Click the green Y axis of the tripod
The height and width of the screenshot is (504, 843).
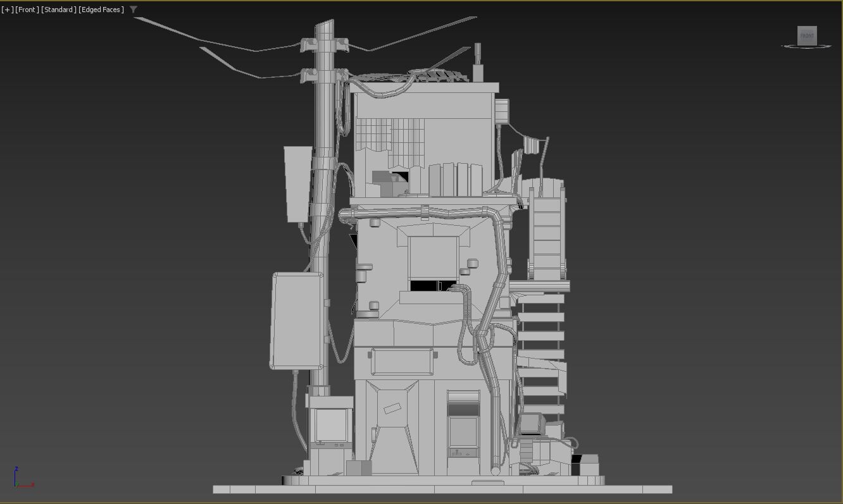tap(17, 483)
